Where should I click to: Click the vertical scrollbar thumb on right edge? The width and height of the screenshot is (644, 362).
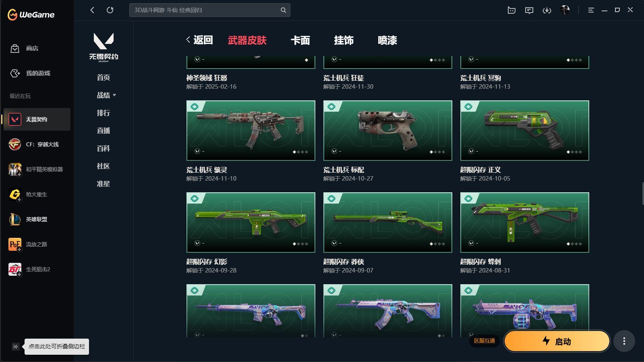(x=643, y=193)
